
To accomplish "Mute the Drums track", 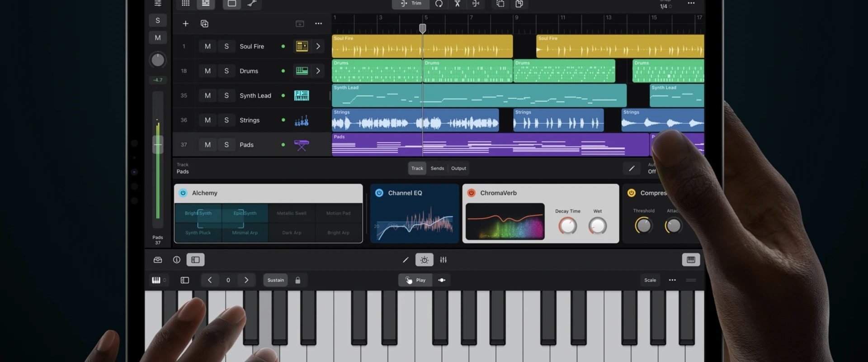I will [x=208, y=71].
